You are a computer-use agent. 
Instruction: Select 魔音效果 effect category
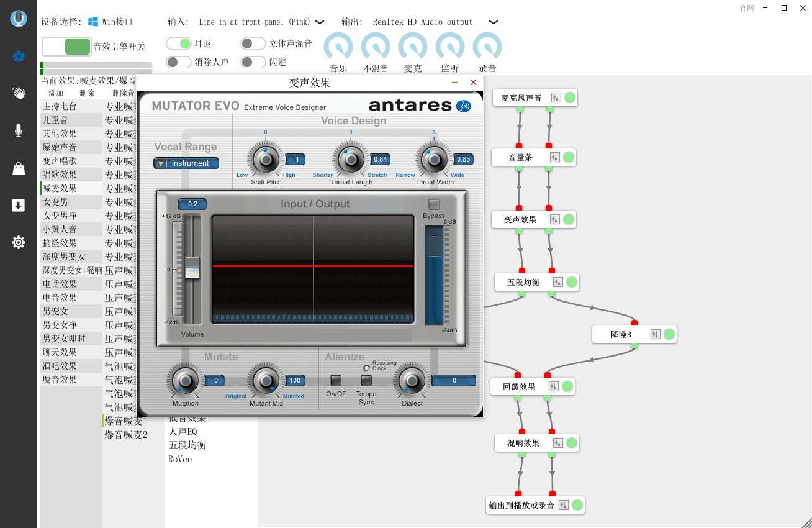pyautogui.click(x=71, y=380)
